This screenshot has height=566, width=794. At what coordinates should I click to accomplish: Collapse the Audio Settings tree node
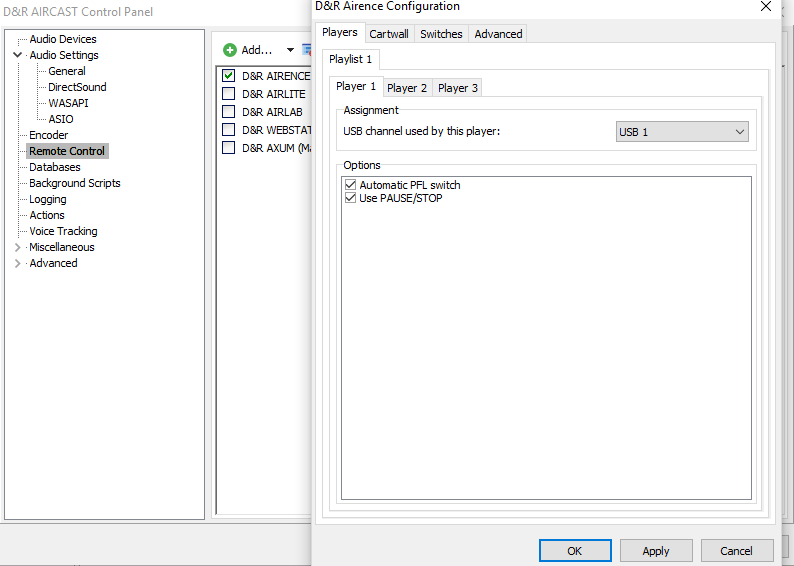(17, 55)
